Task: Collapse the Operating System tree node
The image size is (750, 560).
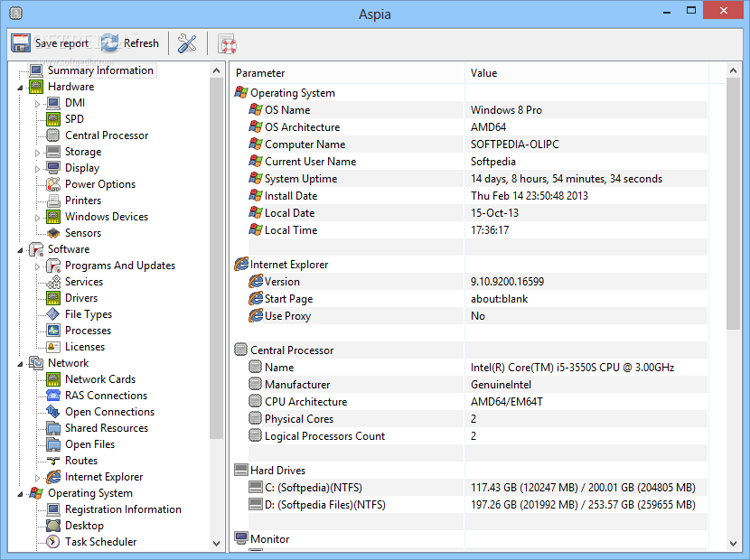Action: tap(20, 494)
